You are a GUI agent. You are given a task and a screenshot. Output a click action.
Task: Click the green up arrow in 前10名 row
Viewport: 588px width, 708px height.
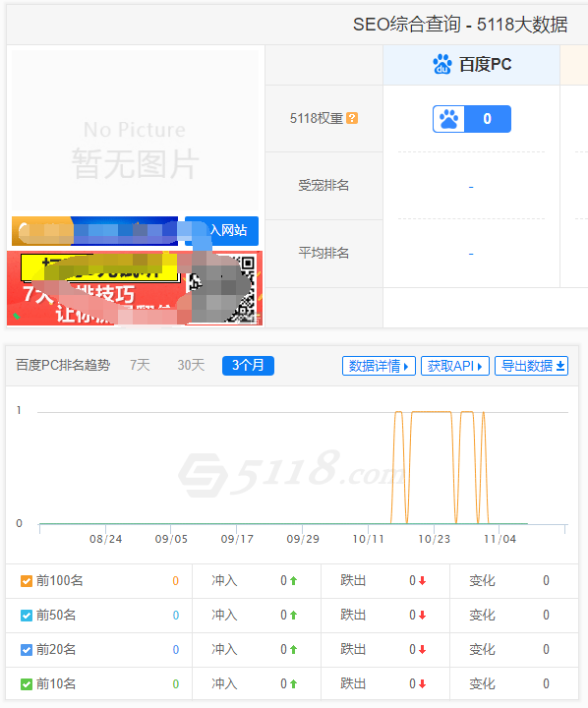pyautogui.click(x=294, y=684)
